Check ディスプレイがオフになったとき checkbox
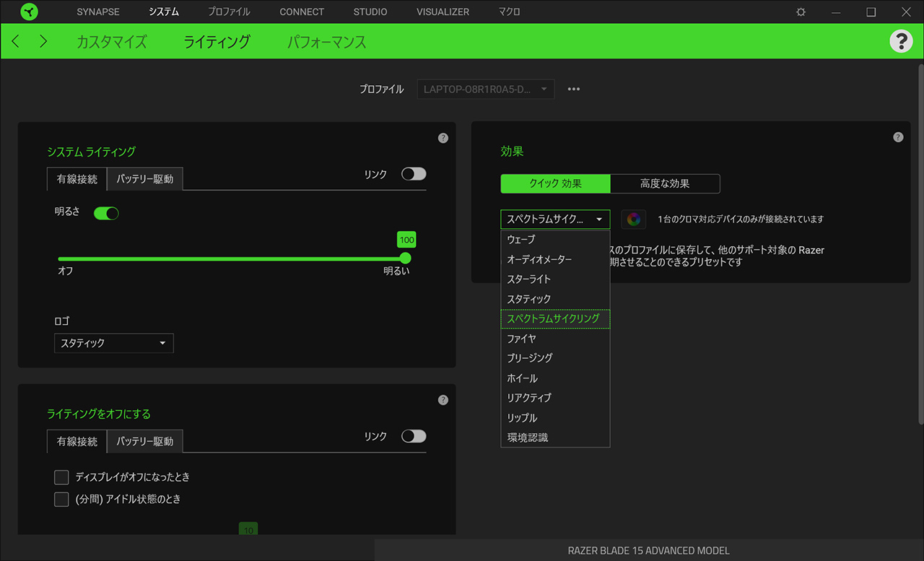This screenshot has width=924, height=561. pyautogui.click(x=61, y=477)
